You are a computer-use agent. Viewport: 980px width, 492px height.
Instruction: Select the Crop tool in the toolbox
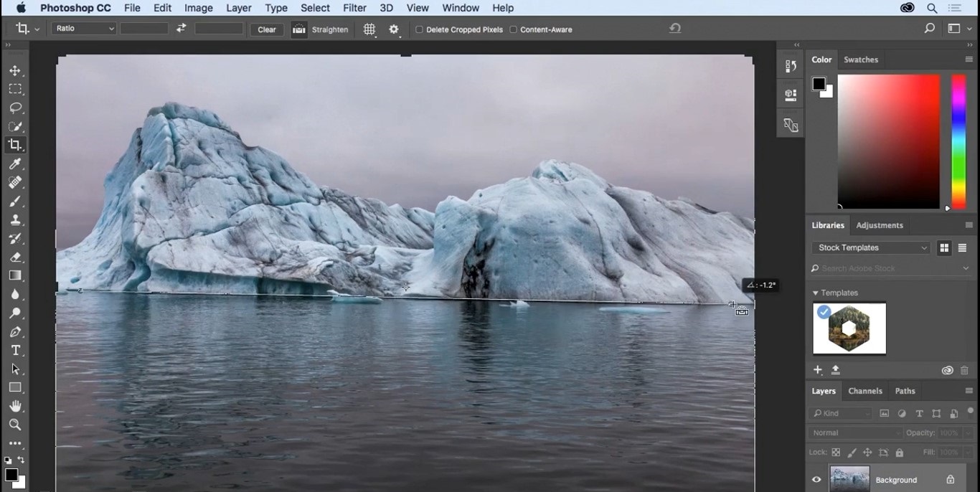tap(15, 145)
